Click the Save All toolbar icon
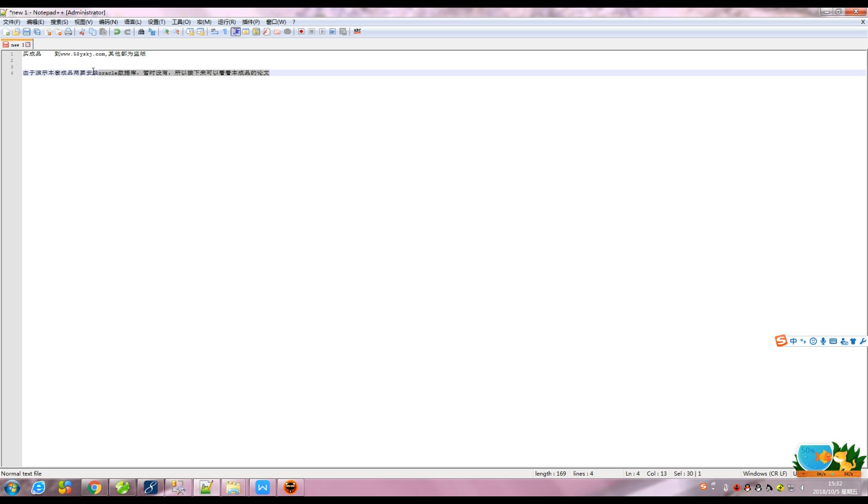Viewport: 868px width, 504px height. click(x=37, y=32)
